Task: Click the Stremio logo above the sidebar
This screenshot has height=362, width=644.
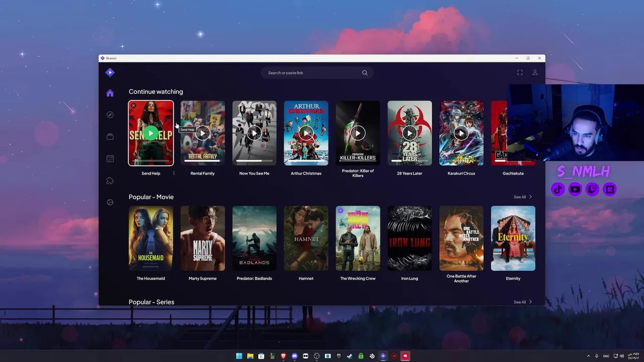Action: tap(110, 72)
